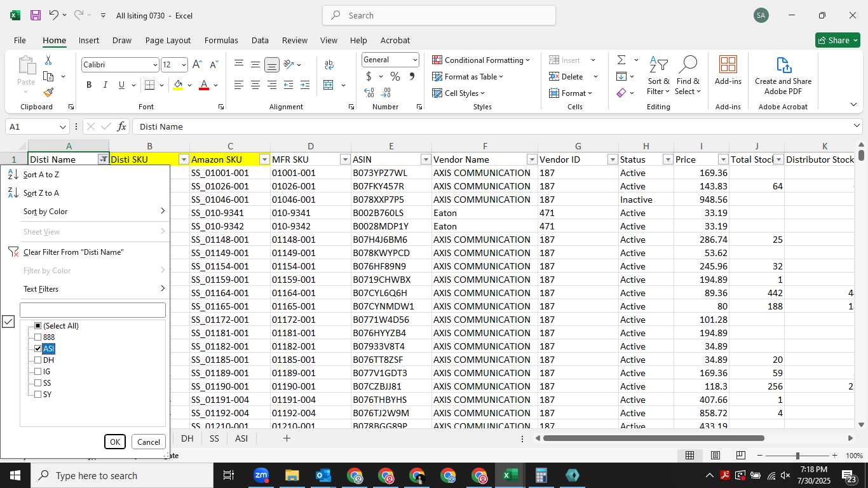The image size is (868, 488).
Task: Open the Insert ribbon tab
Action: [89, 40]
